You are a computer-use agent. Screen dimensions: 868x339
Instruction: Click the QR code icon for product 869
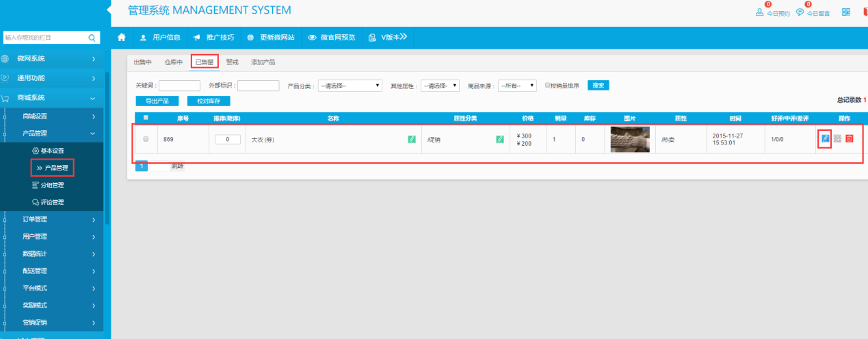[837, 139]
